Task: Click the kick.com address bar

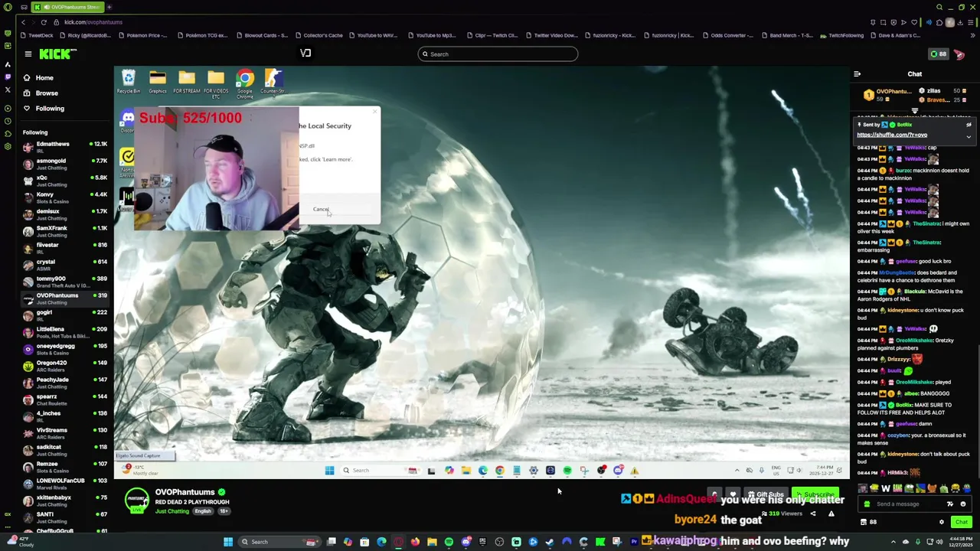Action: coord(93,22)
